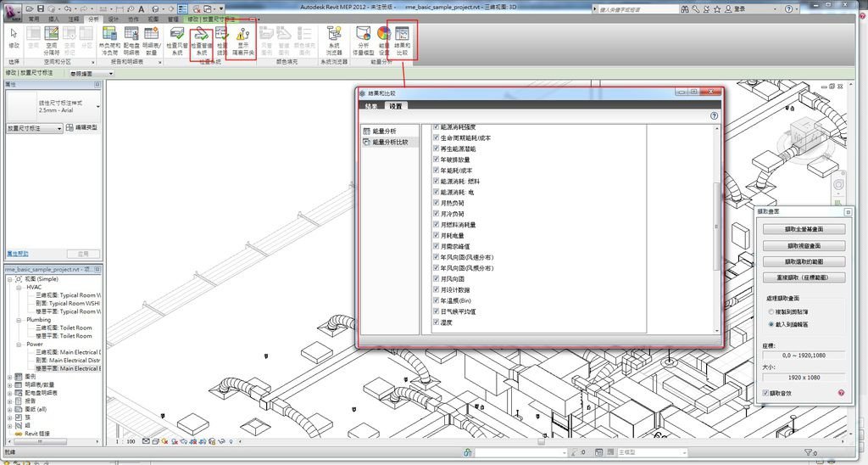Run the 检查风管系统 tool
This screenshot has width=868, height=465.
click(x=177, y=41)
